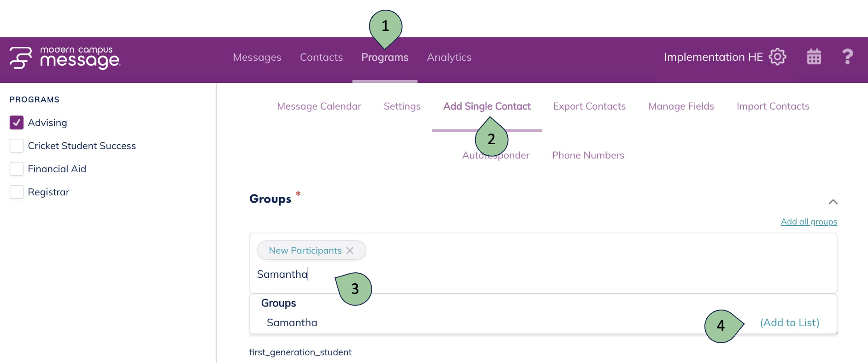
Task: Switch to the Analytics tab
Action: 449,58
